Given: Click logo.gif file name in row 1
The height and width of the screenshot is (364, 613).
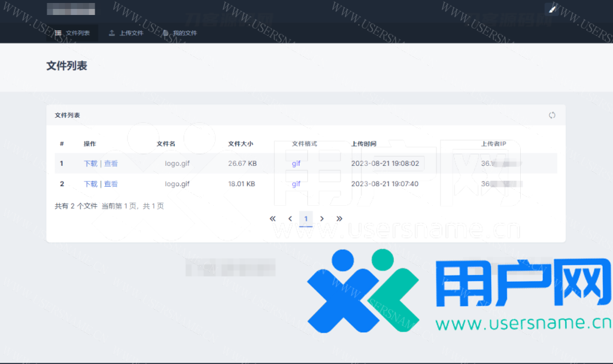Looking at the screenshot, I should click(x=177, y=163).
